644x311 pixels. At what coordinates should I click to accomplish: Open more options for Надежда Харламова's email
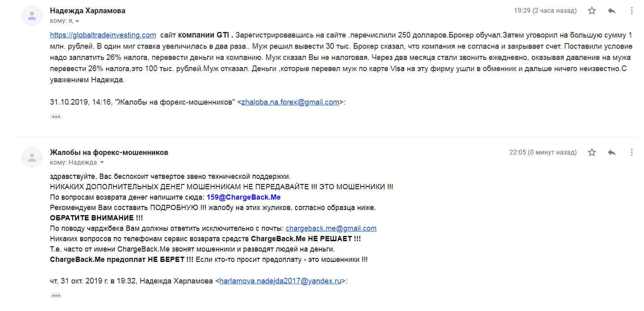[631, 11]
